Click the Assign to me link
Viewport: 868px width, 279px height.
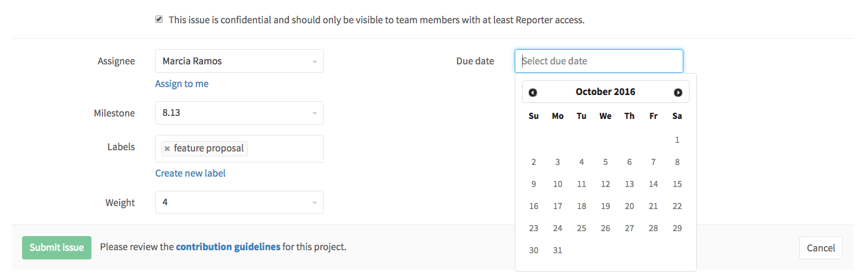[182, 84]
